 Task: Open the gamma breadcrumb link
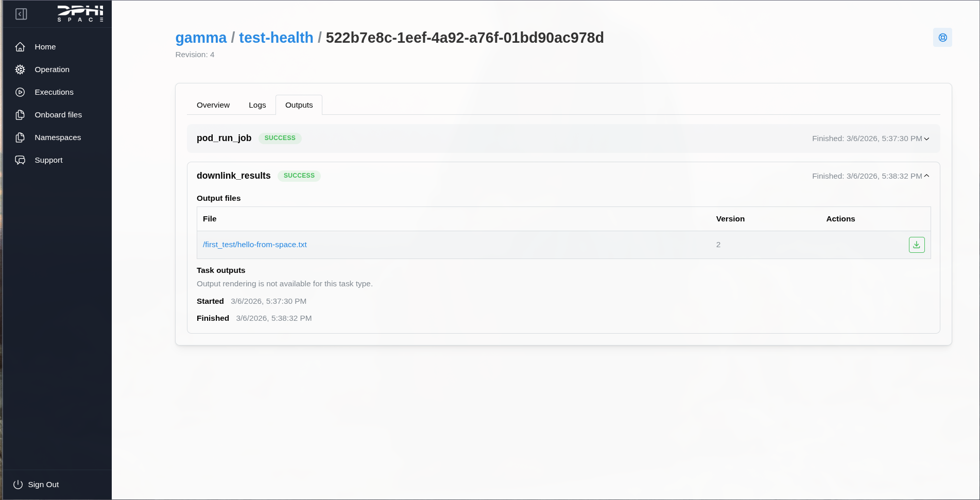click(x=201, y=38)
